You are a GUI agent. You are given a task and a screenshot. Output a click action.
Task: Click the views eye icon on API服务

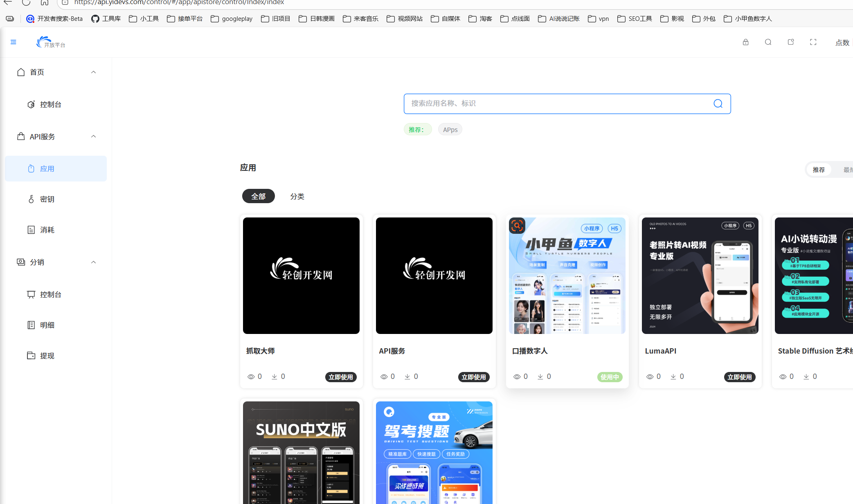384,377
